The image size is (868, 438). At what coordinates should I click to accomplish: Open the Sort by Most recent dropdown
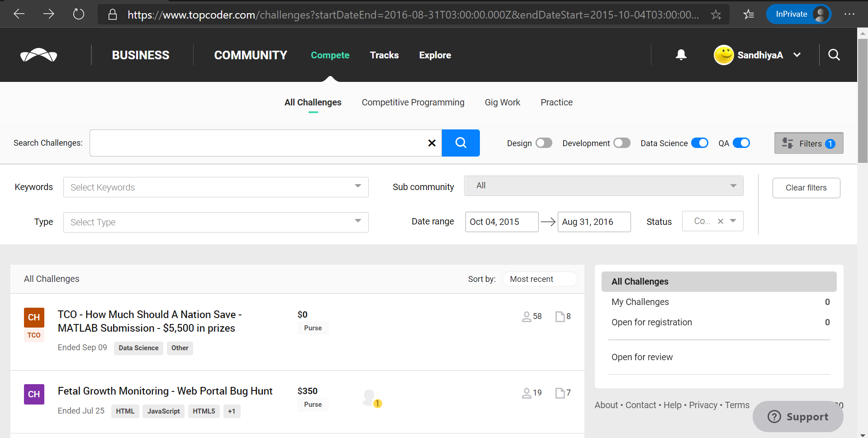point(540,279)
